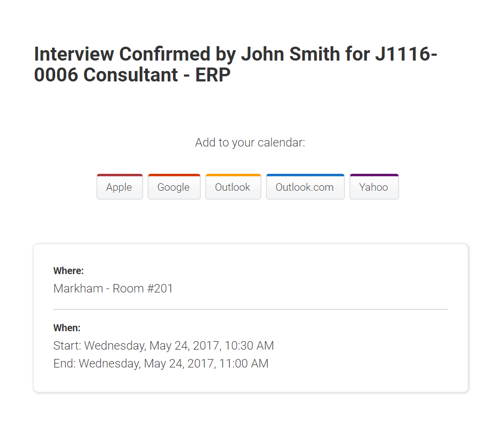Click the purple bar atop the Yahoo button
The height and width of the screenshot is (436, 504).
click(374, 175)
